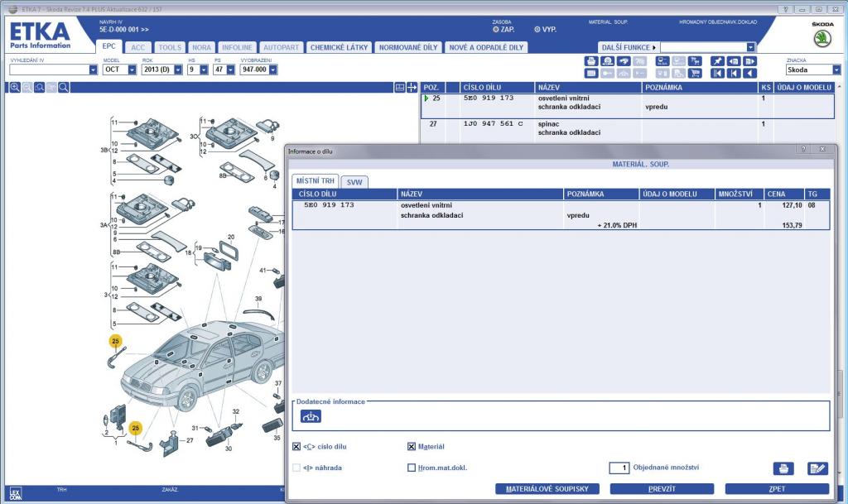Click the MNOŽSTVÍ column header

739,194
